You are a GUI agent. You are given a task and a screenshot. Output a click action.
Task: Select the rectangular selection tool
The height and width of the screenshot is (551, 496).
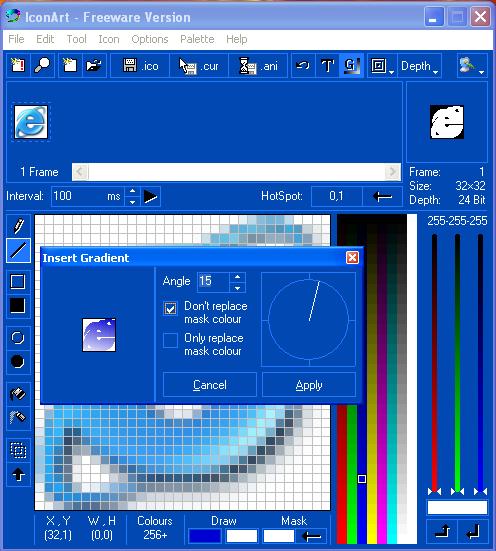coord(18,450)
